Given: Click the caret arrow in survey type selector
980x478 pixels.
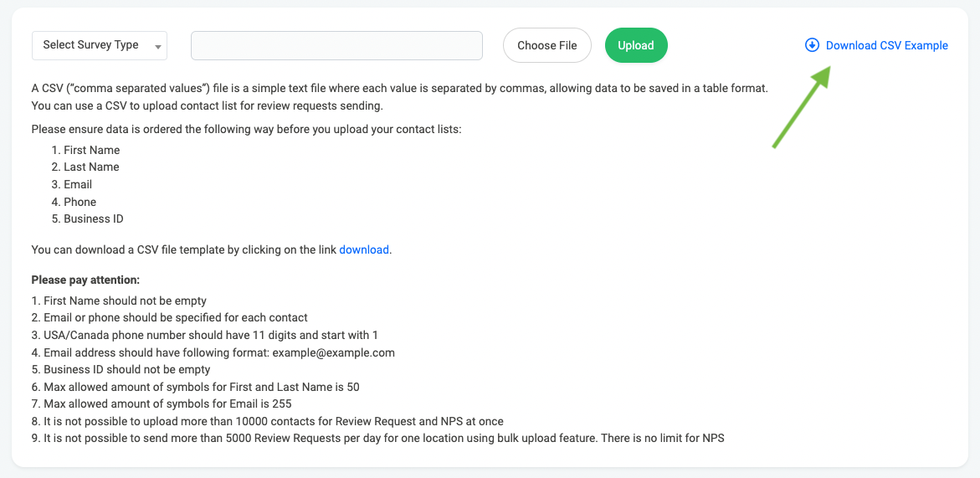Looking at the screenshot, I should (157, 47).
